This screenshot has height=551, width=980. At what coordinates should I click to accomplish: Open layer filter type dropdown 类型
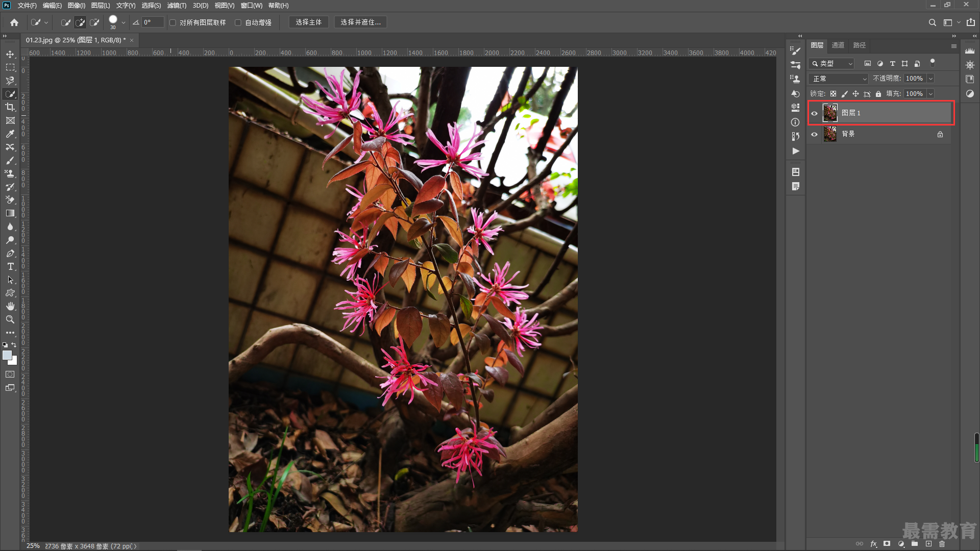831,64
